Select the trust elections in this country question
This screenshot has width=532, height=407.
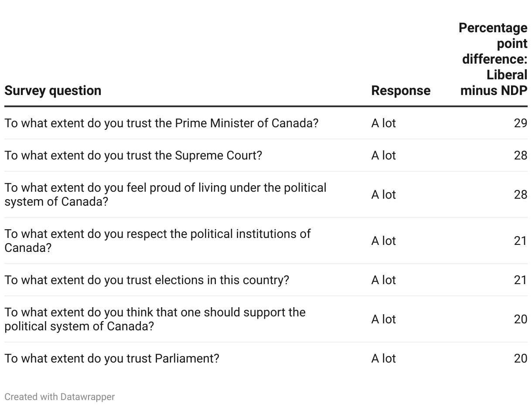tap(147, 280)
